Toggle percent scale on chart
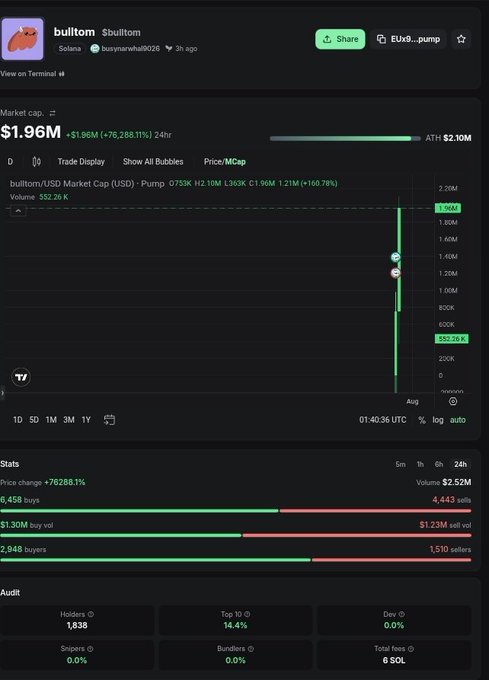This screenshot has width=489, height=680. [421, 420]
